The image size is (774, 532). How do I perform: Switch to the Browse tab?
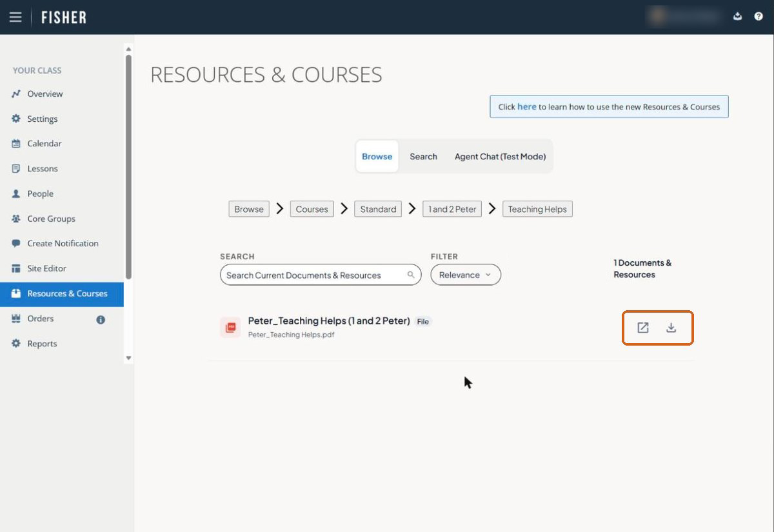coord(377,157)
